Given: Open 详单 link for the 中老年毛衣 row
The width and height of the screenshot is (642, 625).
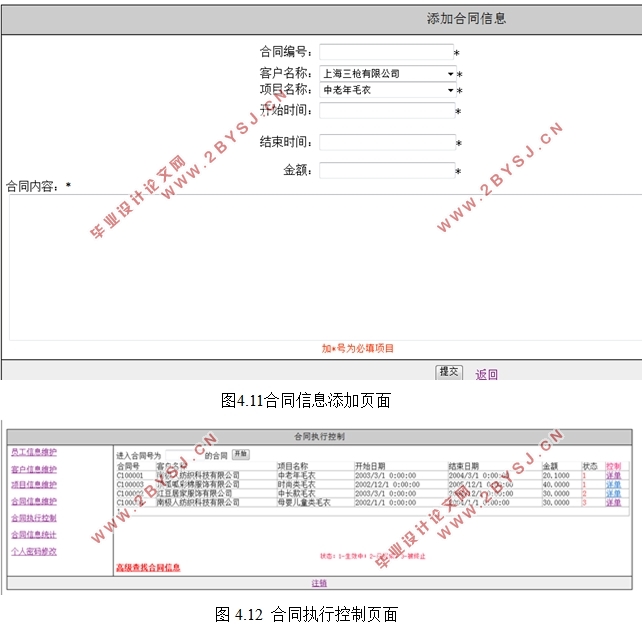Looking at the screenshot, I should click(x=613, y=476).
